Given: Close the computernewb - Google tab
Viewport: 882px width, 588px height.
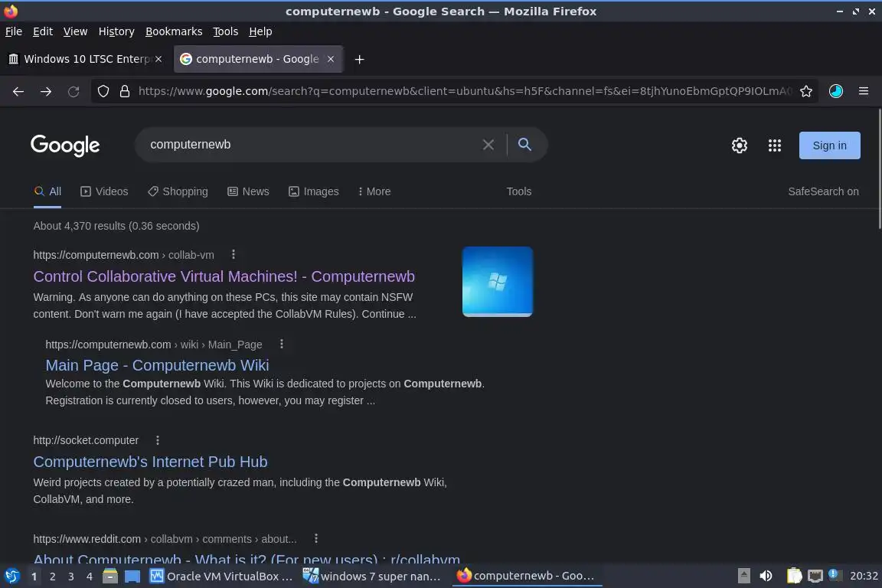Looking at the screenshot, I should click(331, 59).
